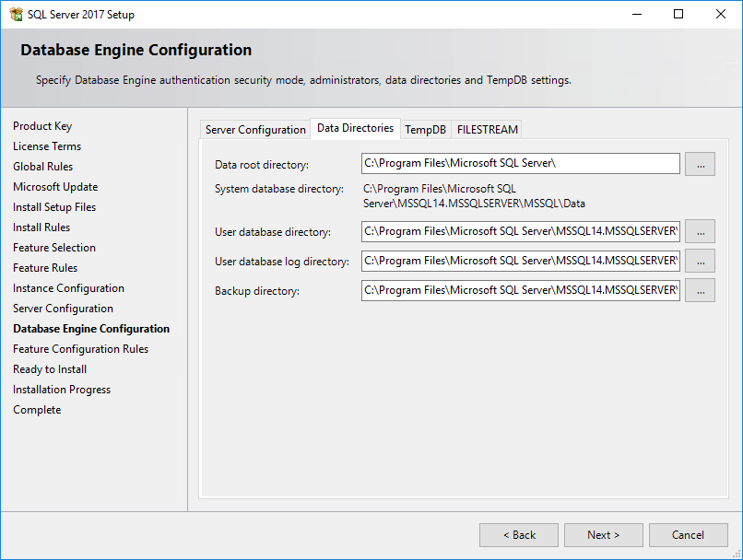Browse for the User database directory

700,231
